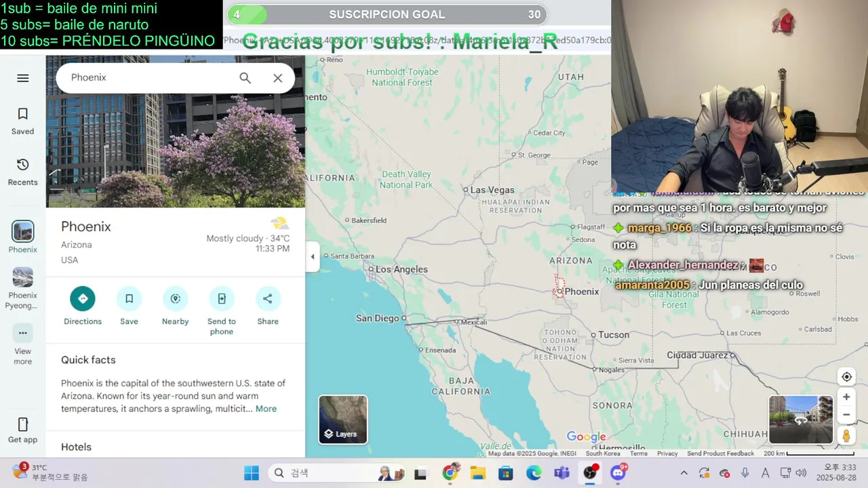
Task: Click the Bakersfield label on map
Action: click(369, 220)
